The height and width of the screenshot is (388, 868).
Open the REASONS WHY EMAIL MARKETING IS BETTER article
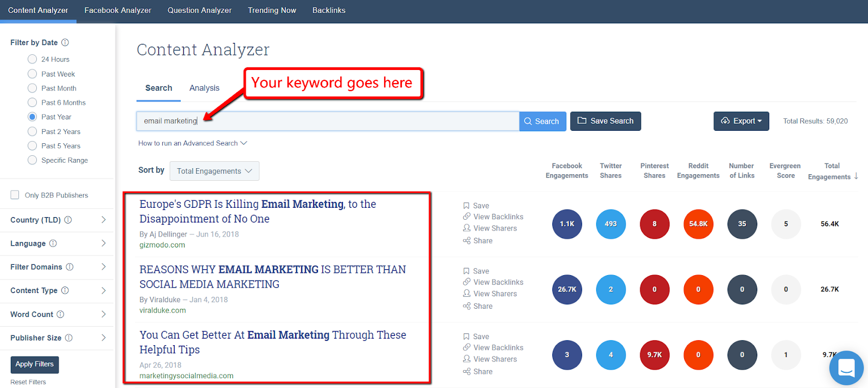tap(272, 277)
